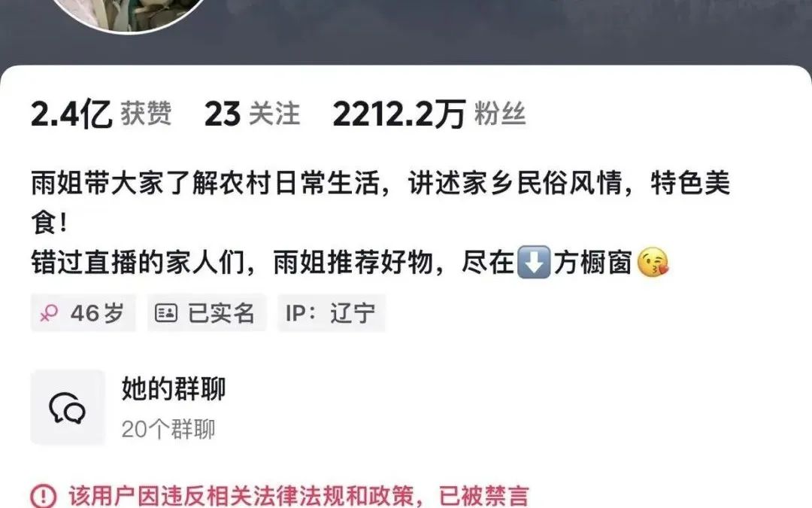Viewport: 812px width, 508px height.
Task: Tap the 获赞 label text
Action: point(146,114)
